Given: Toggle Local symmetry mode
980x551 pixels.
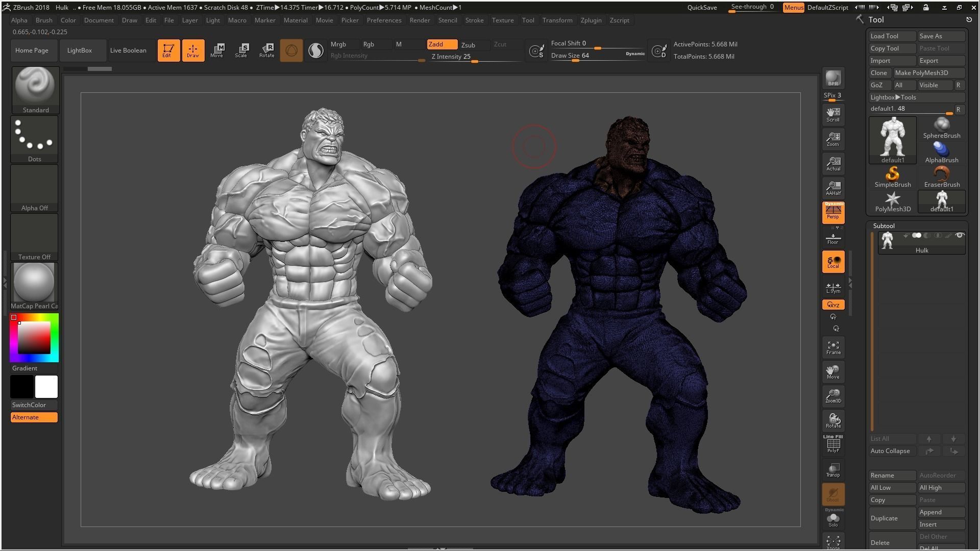Looking at the screenshot, I should pyautogui.click(x=833, y=262).
